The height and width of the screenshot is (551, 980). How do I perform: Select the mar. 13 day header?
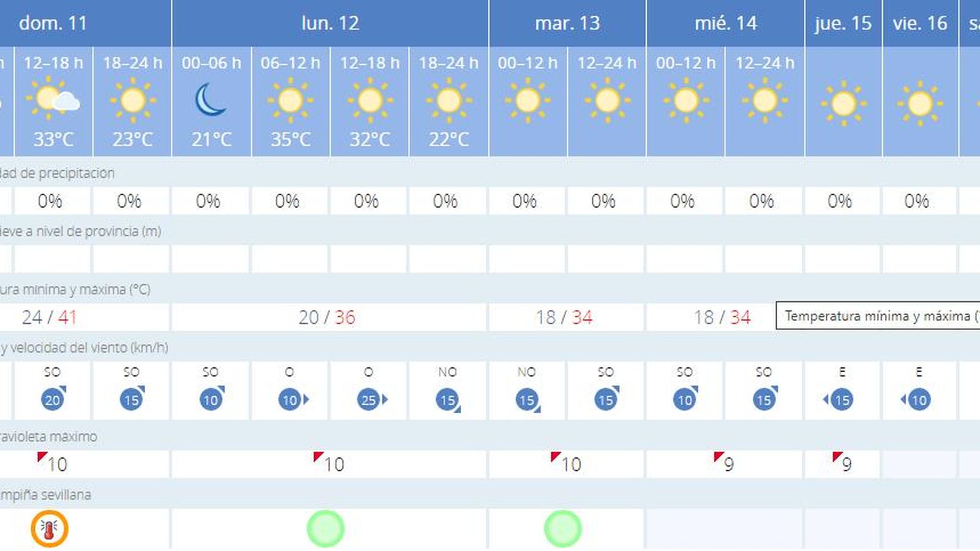point(567,23)
